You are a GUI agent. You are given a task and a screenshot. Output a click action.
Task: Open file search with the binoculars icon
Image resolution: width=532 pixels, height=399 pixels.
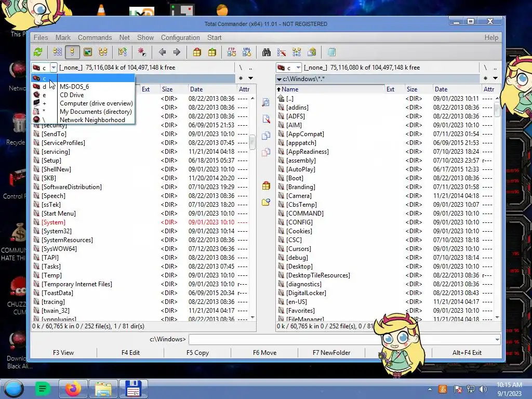267,52
